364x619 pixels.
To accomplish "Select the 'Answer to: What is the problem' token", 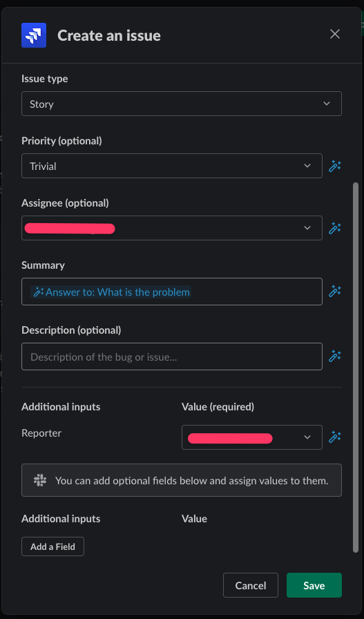I will point(111,292).
